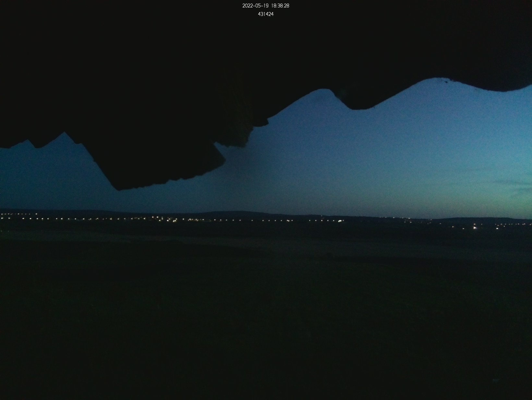Click the dark blue sky at the left edge
The image size is (532, 400).
click(13, 179)
